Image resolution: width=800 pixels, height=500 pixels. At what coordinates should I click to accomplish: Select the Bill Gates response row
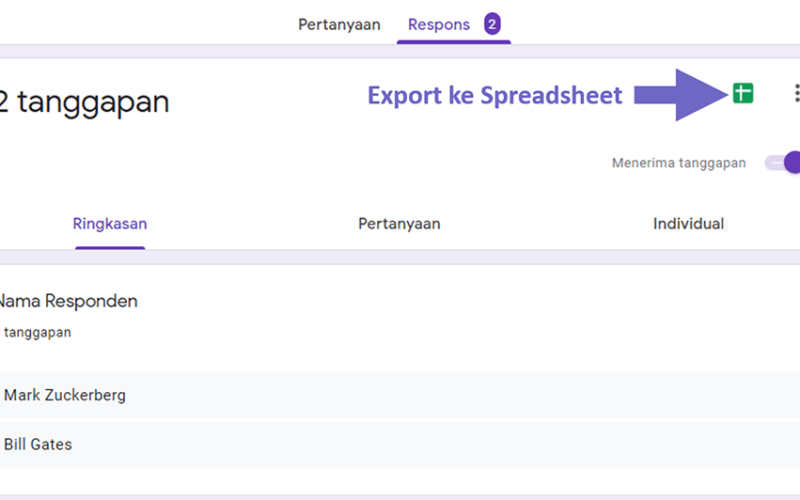coord(400,444)
